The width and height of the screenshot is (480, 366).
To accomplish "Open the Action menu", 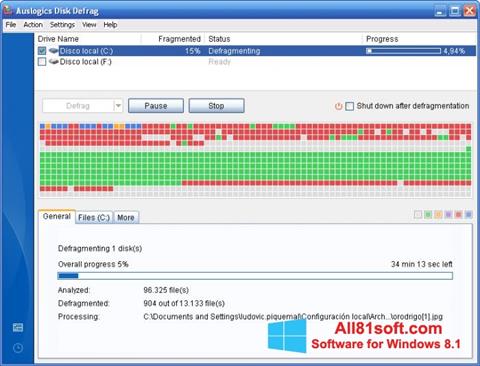I will 33,25.
